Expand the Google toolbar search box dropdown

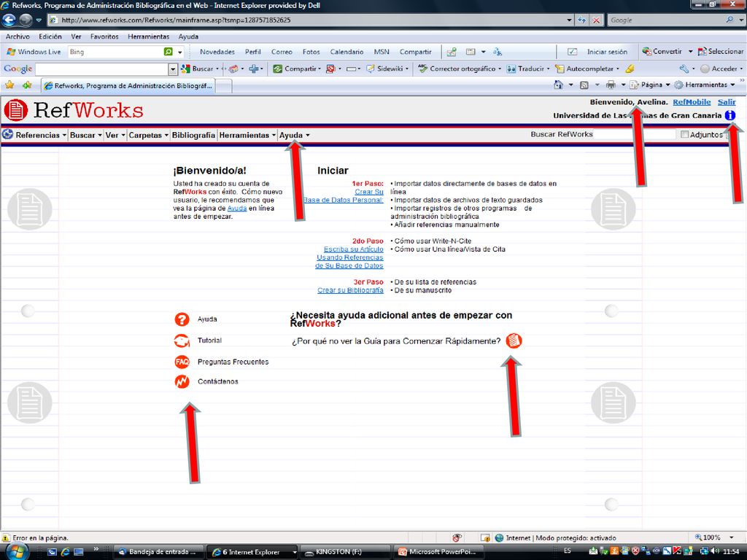(173, 69)
